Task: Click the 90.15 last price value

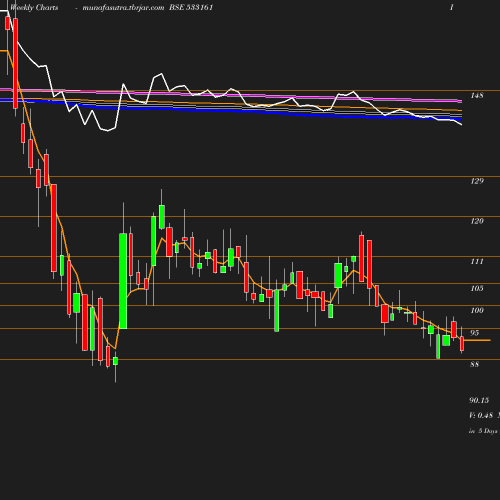Action: 479,400
